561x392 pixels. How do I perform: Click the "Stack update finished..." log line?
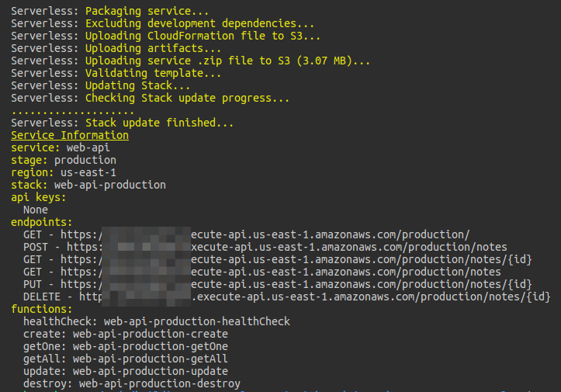159,123
